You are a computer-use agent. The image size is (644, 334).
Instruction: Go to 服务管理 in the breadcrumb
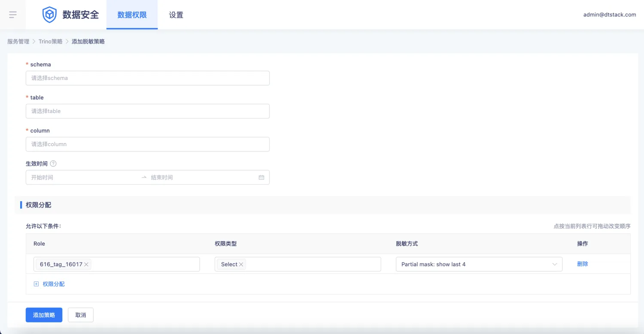click(18, 42)
